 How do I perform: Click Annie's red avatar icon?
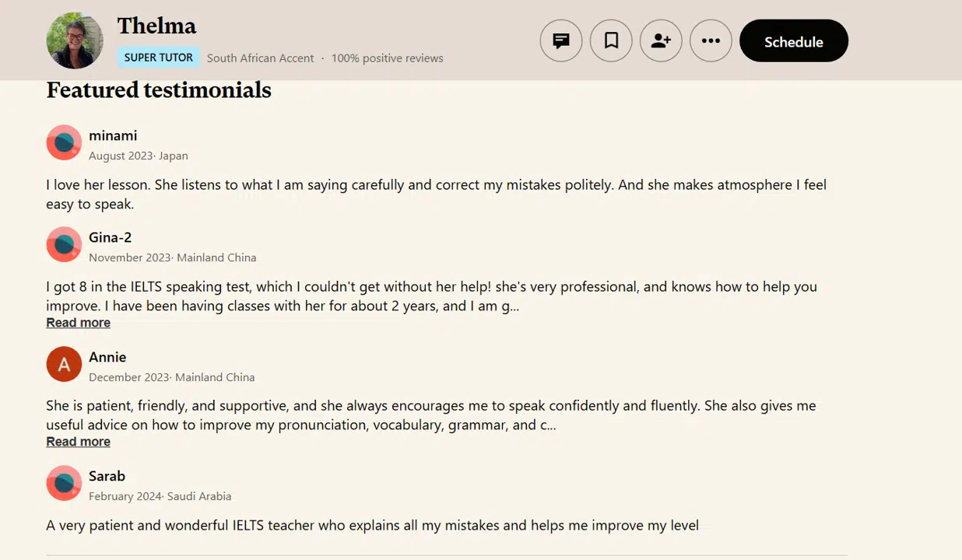[64, 364]
